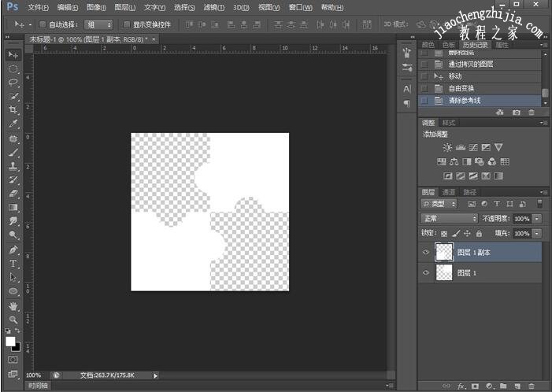
Task: Select the Crop tool
Action: coord(13,110)
